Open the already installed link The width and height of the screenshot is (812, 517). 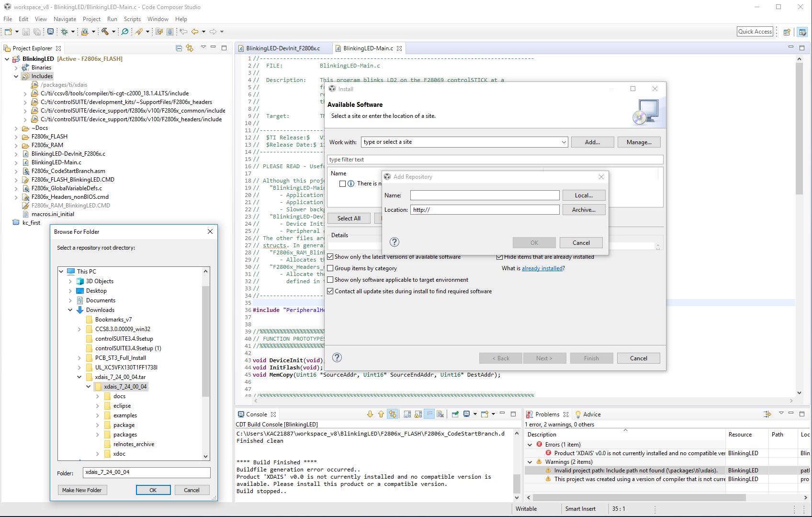pyautogui.click(x=542, y=268)
